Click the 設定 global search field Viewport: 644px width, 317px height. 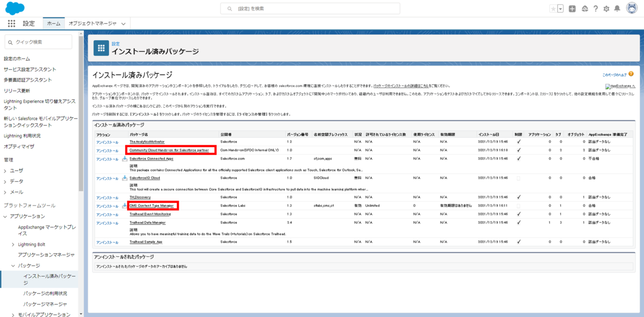click(x=310, y=9)
